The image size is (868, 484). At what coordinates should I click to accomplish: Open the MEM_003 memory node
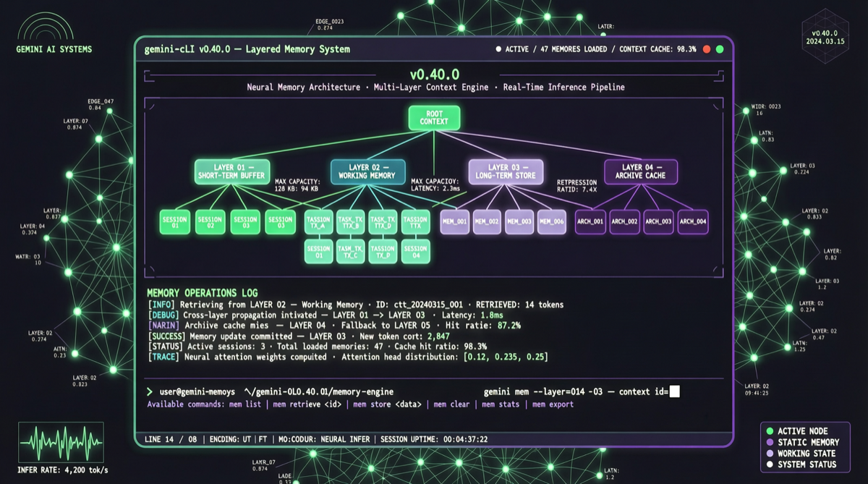click(x=519, y=222)
